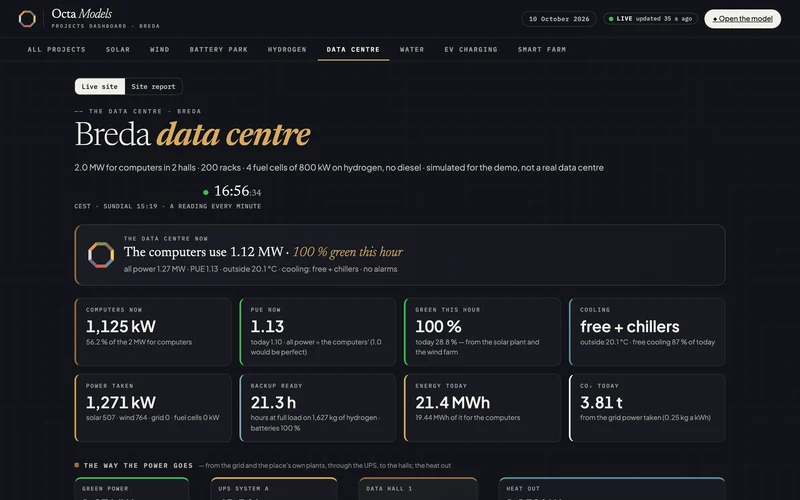Click the Open the model button
Viewport: 800px width, 500px height.
[742, 19]
